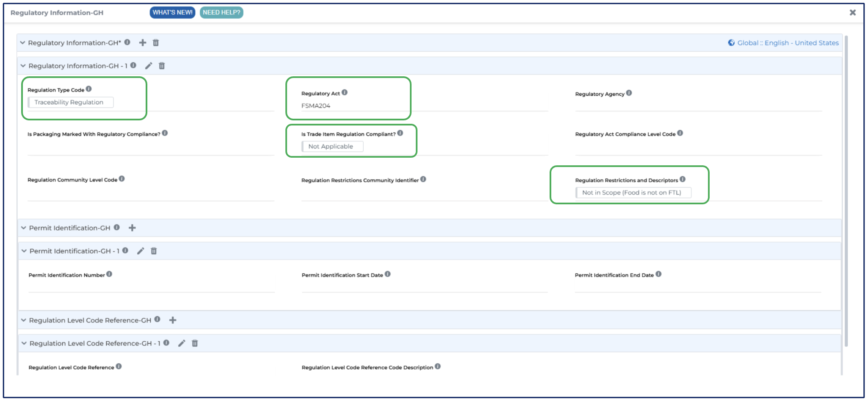Close the Regulatory Information-GH dialog
The width and height of the screenshot is (868, 401).
[853, 12]
